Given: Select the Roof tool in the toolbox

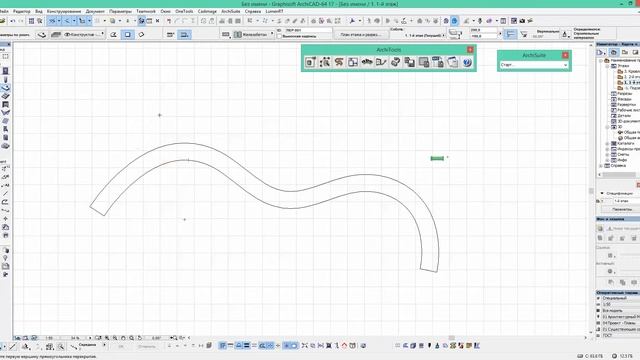Looking at the screenshot, I should [5, 96].
